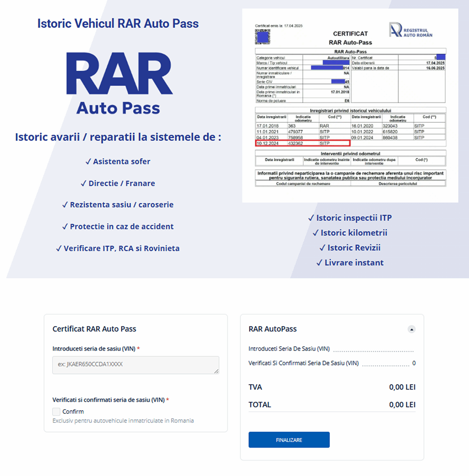Click the highlighted SITP row on the certificate
Viewport: 469px width, 476px height.
tap(302, 143)
